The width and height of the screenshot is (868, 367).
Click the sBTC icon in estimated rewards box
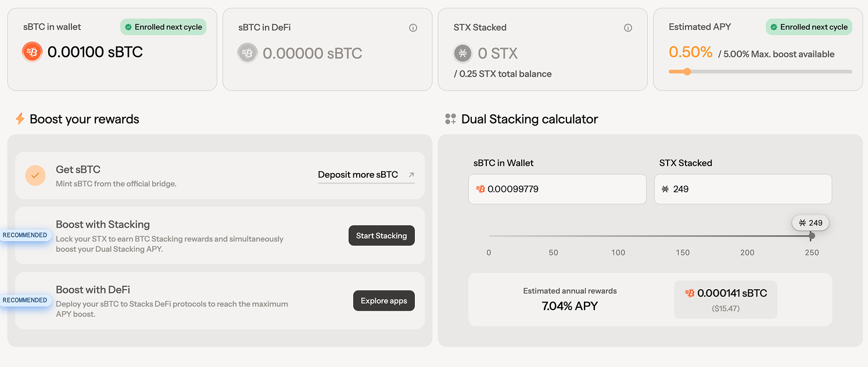(x=690, y=294)
